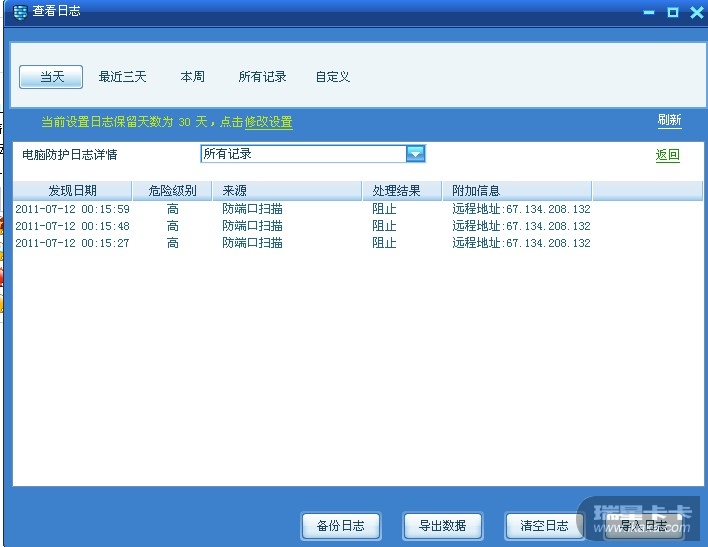708x547 pixels.
Task: Click the 备份日志 button
Action: click(341, 526)
